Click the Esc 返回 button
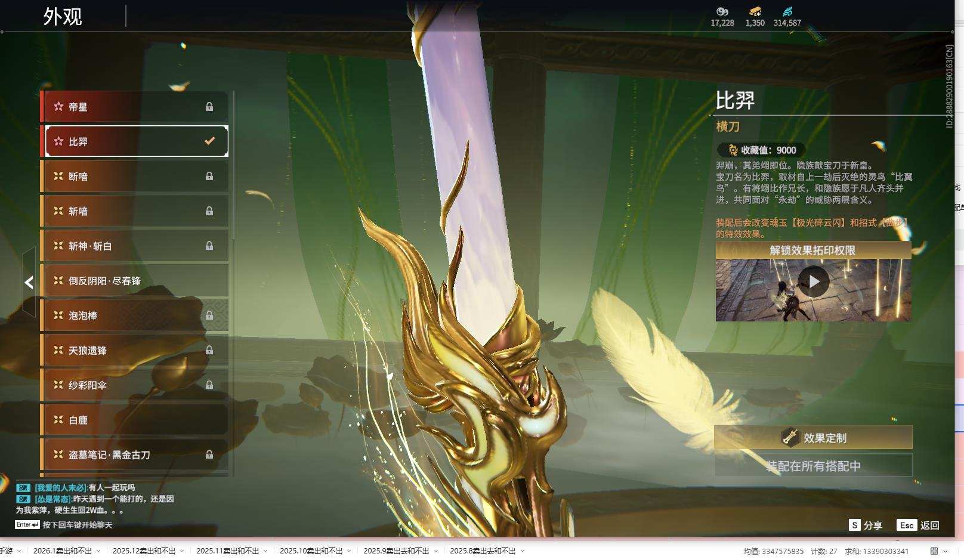The width and height of the screenshot is (964, 560). [x=918, y=525]
